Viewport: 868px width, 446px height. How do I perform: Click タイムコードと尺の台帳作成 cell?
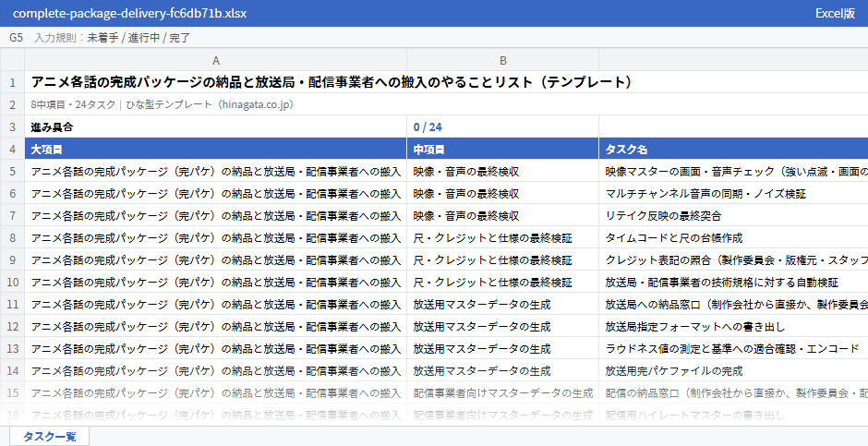click(733, 237)
